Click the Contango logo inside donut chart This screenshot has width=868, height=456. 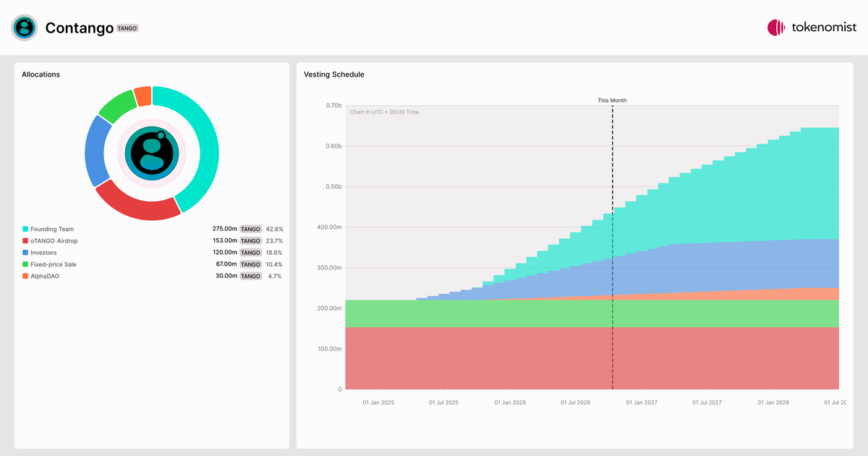152,153
